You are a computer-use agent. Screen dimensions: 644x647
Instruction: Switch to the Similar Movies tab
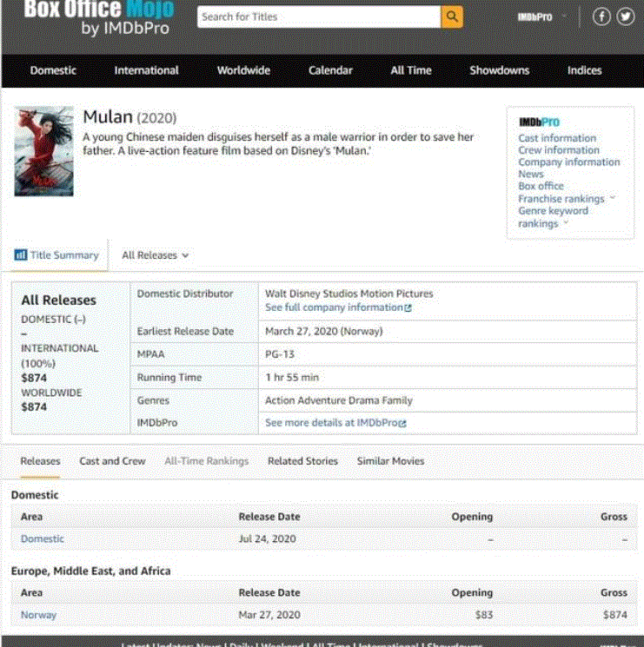pyautogui.click(x=390, y=461)
